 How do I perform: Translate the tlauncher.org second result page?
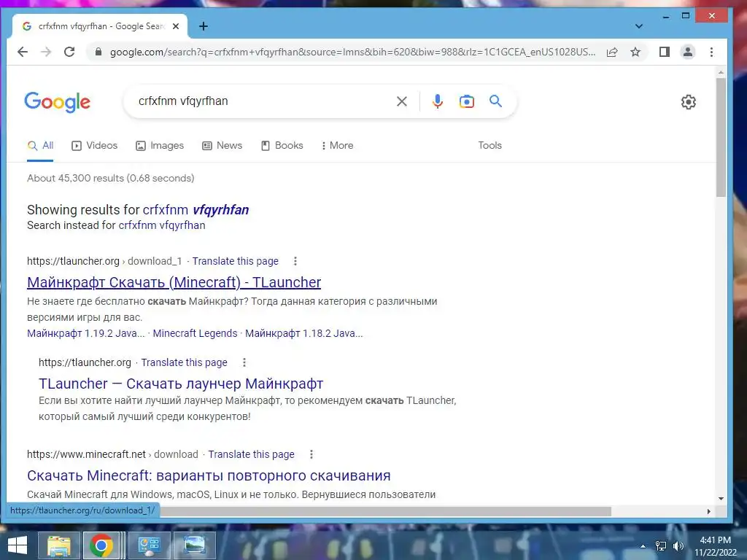pyautogui.click(x=185, y=362)
